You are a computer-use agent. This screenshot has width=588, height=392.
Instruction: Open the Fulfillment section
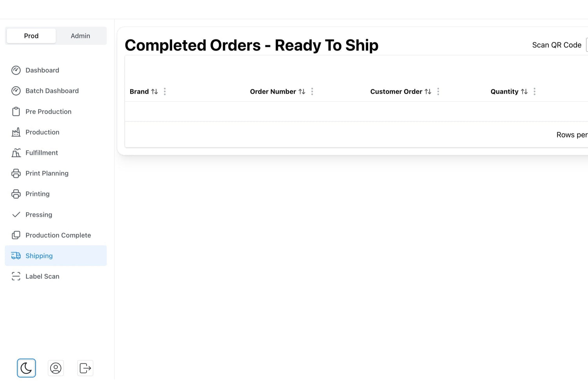coord(42,153)
